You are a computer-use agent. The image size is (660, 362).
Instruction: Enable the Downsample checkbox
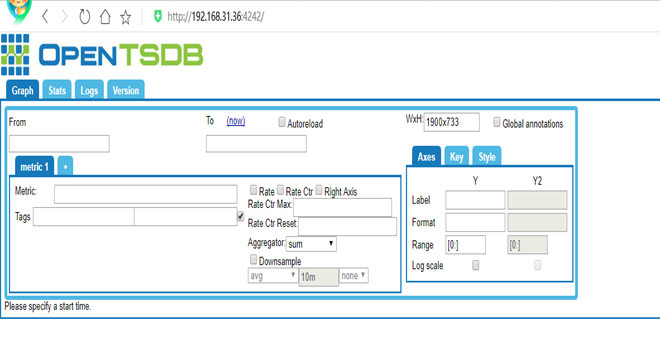point(253,259)
